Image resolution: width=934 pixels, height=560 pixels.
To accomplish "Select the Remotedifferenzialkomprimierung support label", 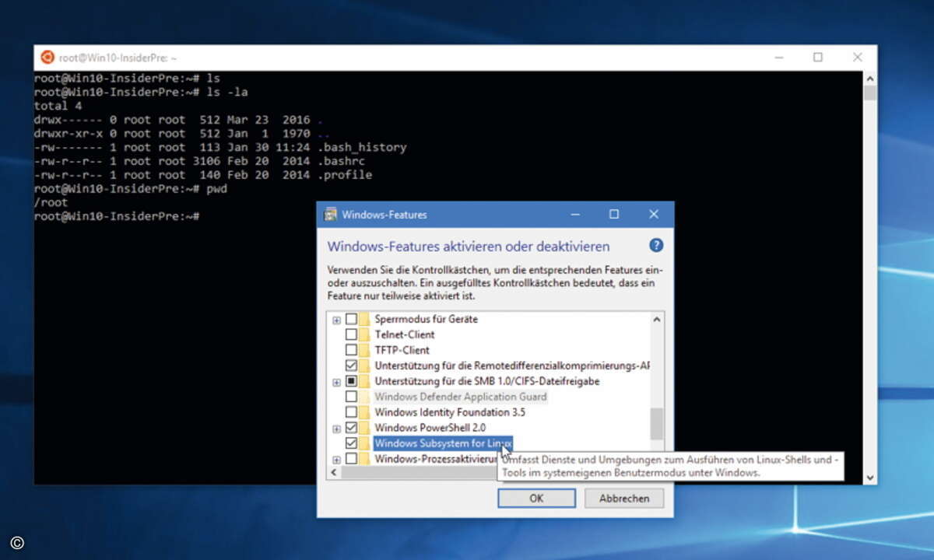I will 512,366.
